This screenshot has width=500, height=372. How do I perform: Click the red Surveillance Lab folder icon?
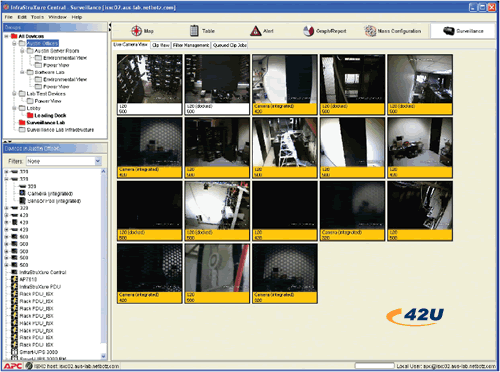click(22, 123)
